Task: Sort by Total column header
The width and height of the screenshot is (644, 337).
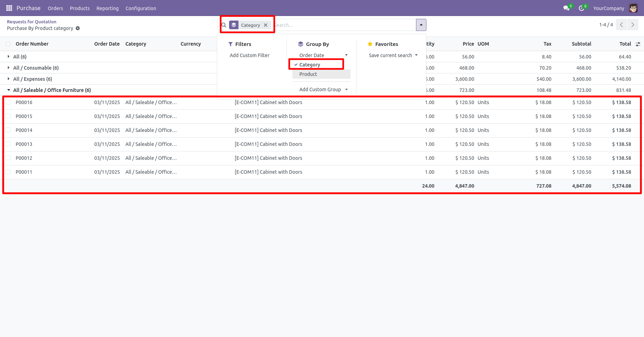Action: (x=625, y=44)
